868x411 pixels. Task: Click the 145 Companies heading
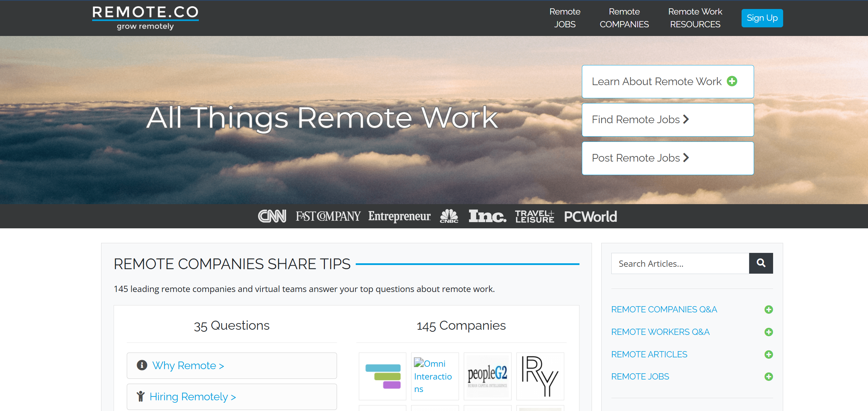click(461, 326)
